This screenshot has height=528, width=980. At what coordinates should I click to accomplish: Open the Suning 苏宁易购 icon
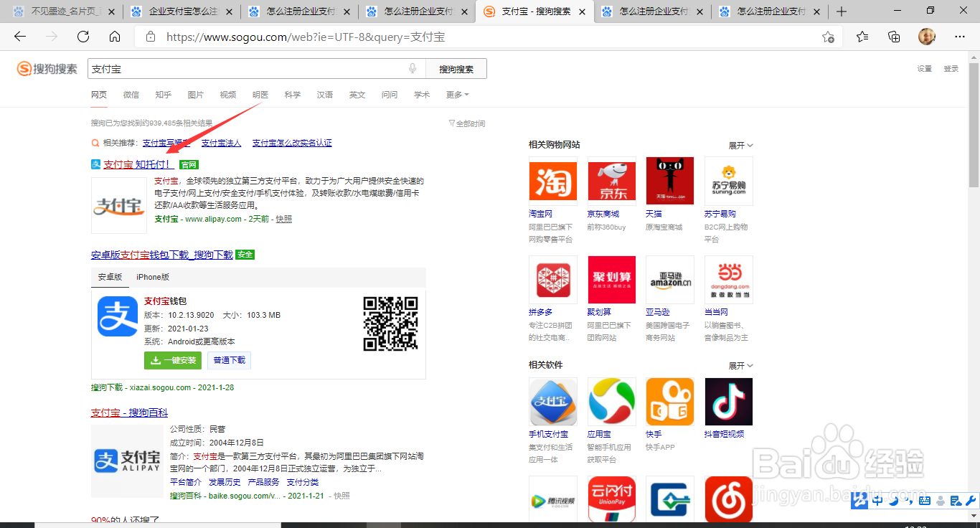pyautogui.click(x=729, y=181)
